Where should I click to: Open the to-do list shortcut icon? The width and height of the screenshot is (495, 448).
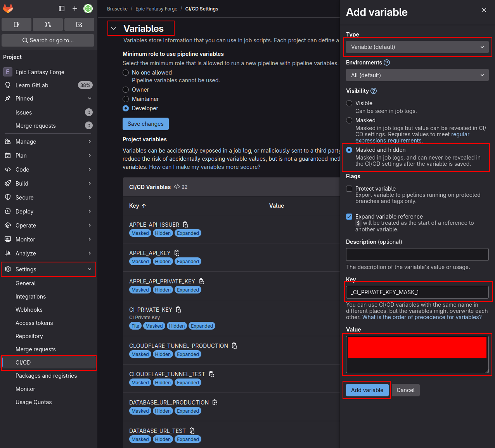tap(79, 24)
